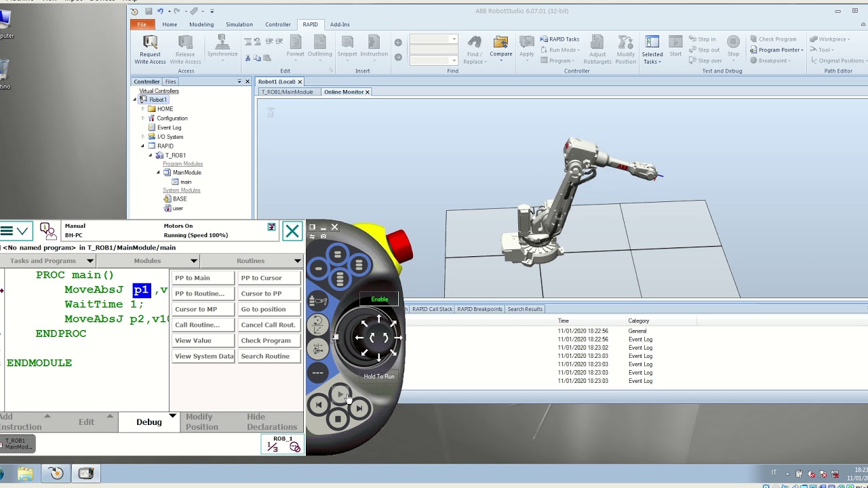Collapse the MainModule tree node
868x488 pixels.
pos(159,172)
